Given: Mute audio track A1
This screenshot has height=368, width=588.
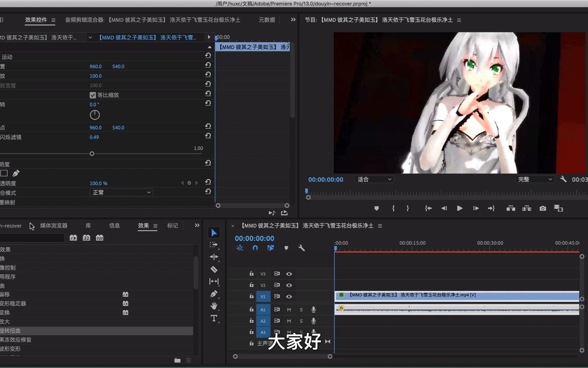Looking at the screenshot, I should pos(289,310).
